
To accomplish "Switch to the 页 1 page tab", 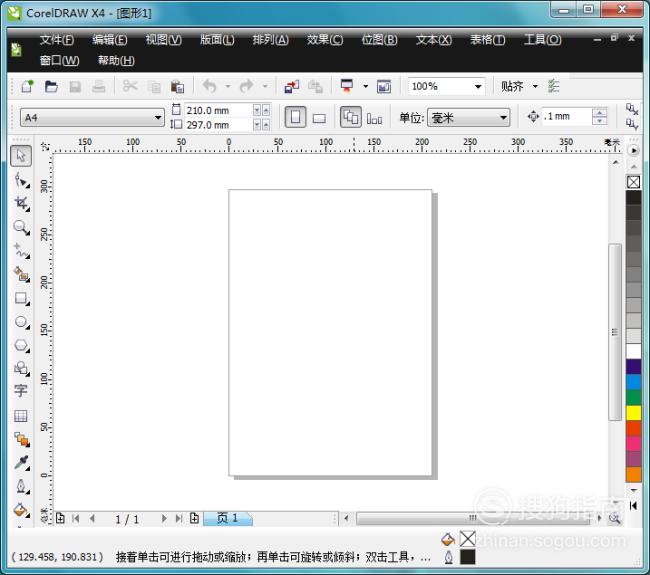I will tap(228, 518).
